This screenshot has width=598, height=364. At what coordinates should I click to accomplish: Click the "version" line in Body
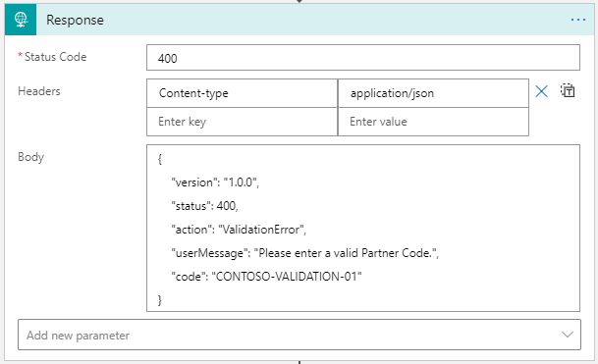pos(215,182)
